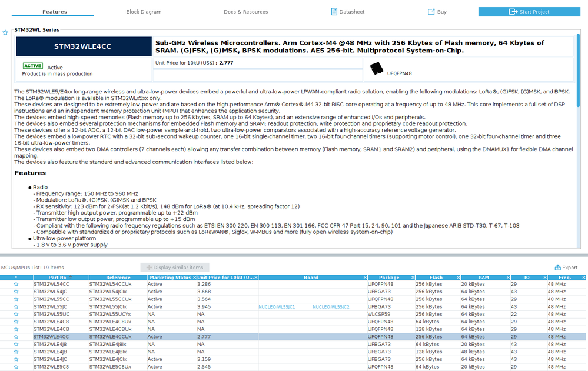Star the STM32WL54CC row
This screenshot has height=371, width=588.
(x=16, y=284)
